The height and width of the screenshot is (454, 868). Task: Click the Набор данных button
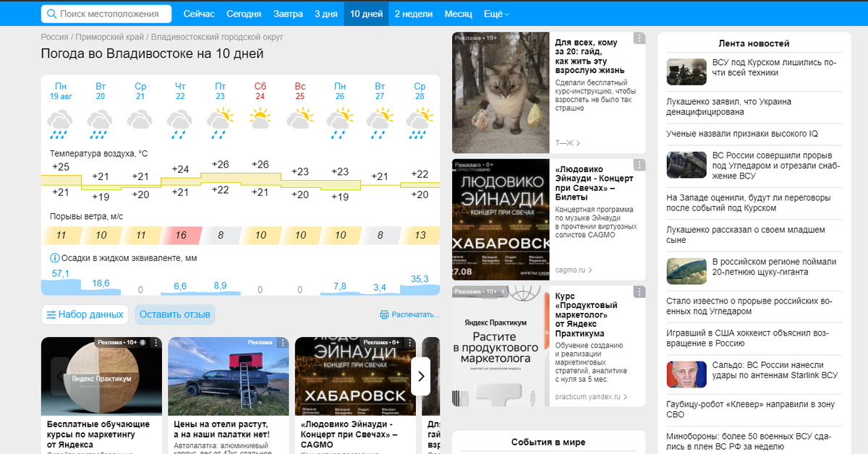click(x=85, y=314)
